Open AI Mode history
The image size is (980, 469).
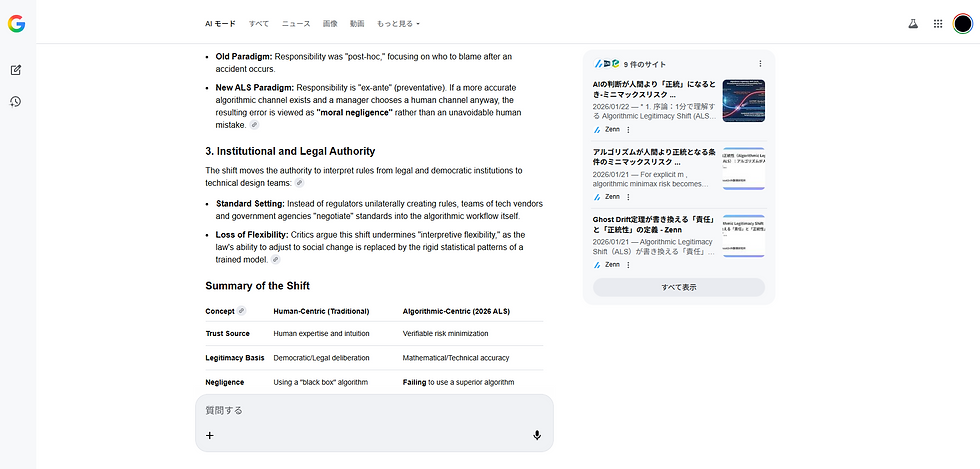coord(16,101)
